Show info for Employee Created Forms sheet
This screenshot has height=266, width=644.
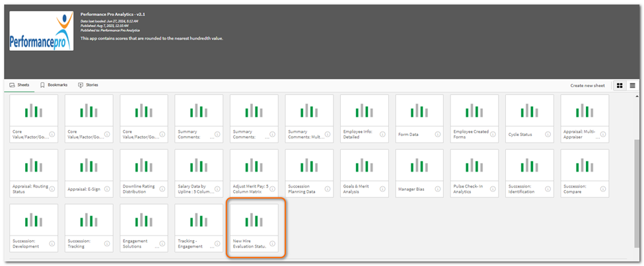[493, 134]
